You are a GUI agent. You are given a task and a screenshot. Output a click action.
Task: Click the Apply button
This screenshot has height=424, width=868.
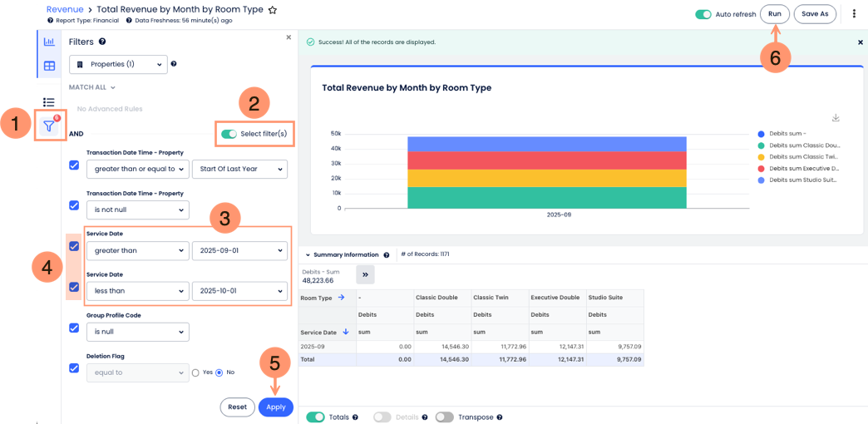coord(276,407)
